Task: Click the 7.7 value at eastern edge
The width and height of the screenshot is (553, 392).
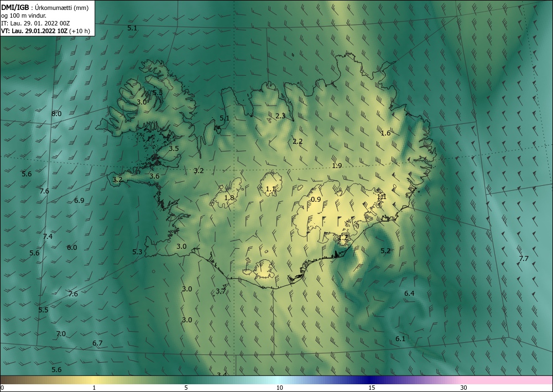Action: coord(524,258)
